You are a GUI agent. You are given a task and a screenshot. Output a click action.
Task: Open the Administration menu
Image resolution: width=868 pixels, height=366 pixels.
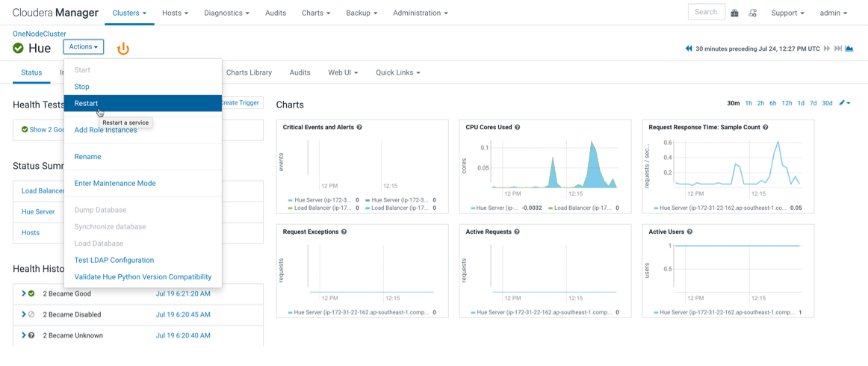(420, 13)
